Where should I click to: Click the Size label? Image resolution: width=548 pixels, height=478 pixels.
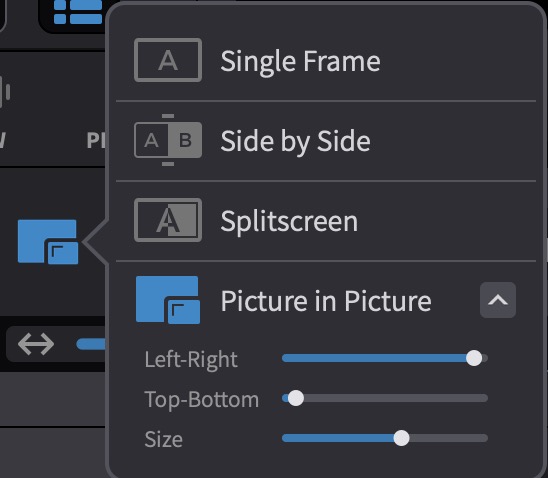click(x=164, y=439)
